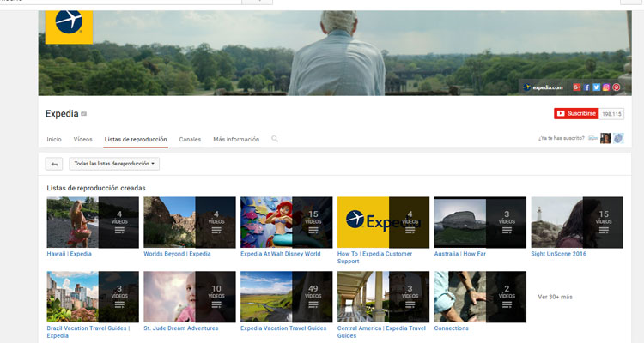Open Australia | How Far link

tap(460, 254)
